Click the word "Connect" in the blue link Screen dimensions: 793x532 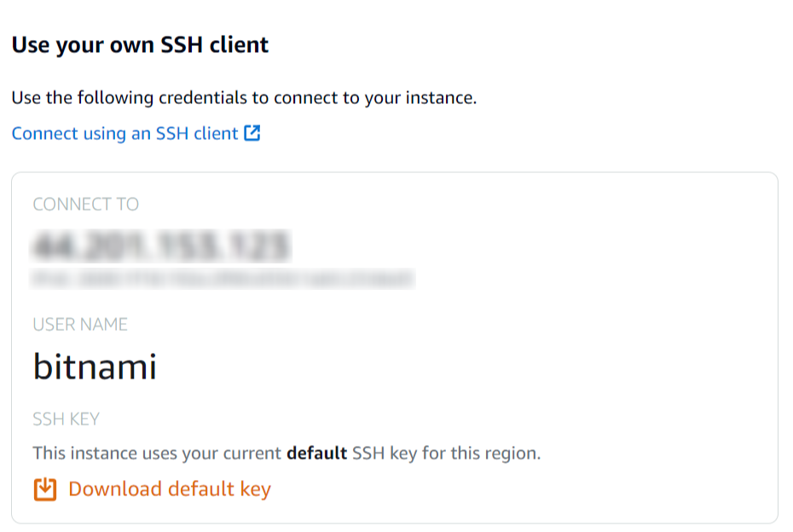tap(44, 134)
